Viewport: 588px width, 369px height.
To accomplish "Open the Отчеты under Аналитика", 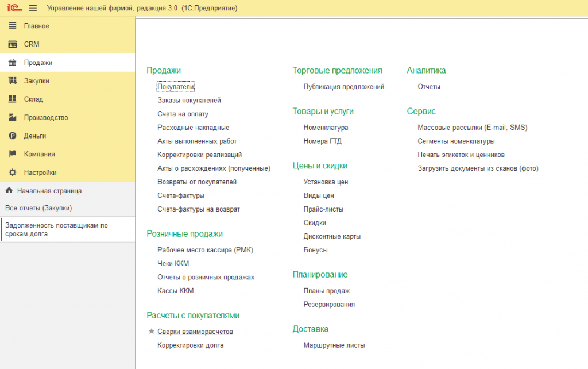I will 429,87.
